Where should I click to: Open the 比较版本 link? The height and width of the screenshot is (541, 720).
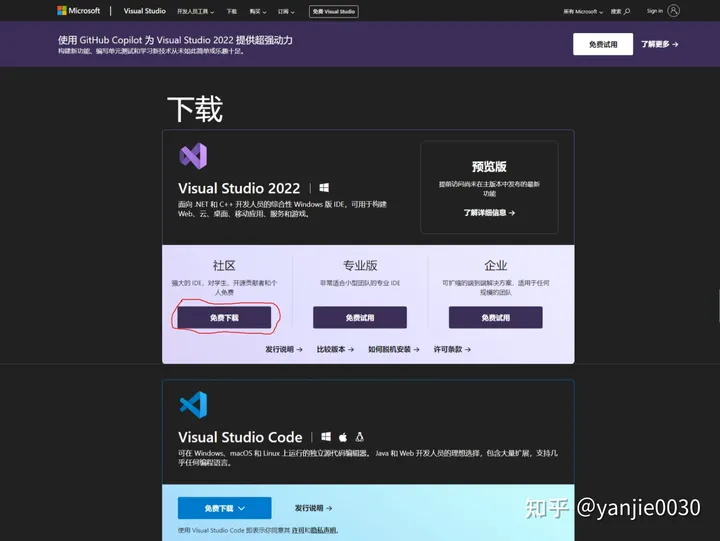click(x=335, y=349)
